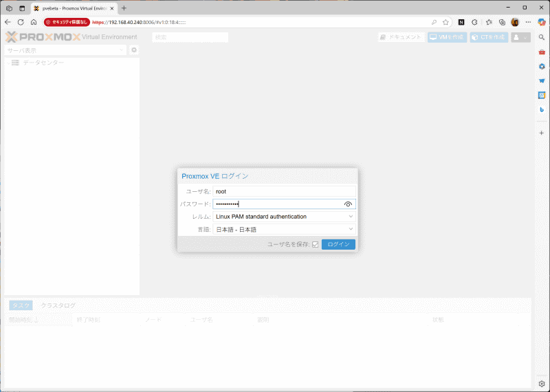Open the sidebar blue tag icon

click(x=542, y=80)
